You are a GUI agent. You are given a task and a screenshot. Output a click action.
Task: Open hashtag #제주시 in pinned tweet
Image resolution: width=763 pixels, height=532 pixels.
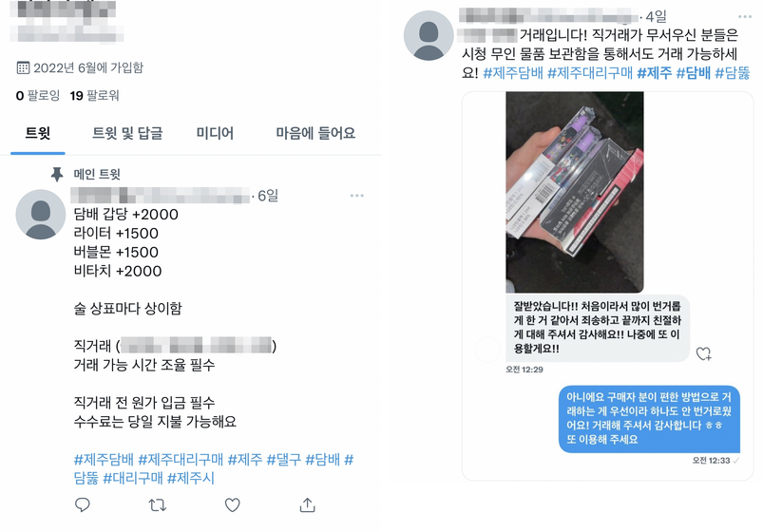pos(191,478)
